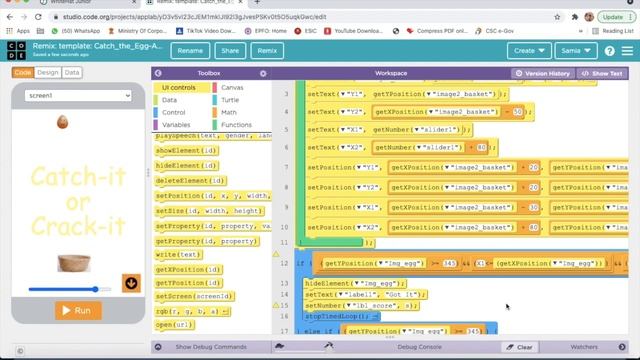
Task: Select the deleteElement(id) block
Action: 191,180
